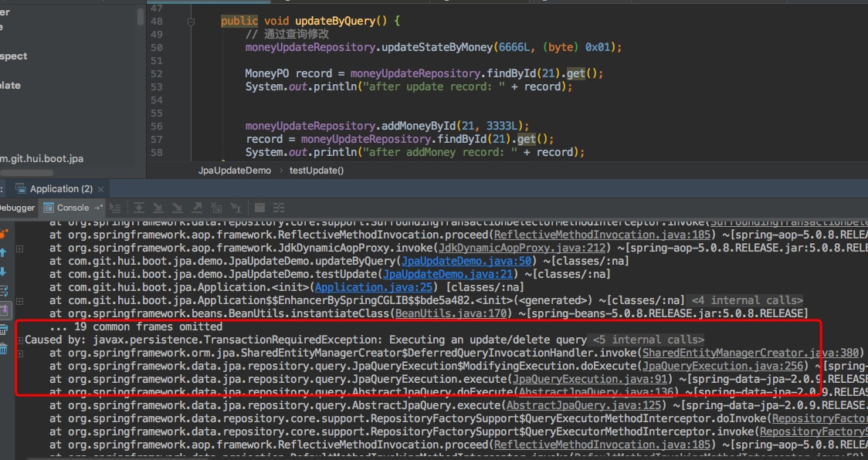Click the Step Into debugger icon
This screenshot has width=868, height=460.
tap(159, 208)
